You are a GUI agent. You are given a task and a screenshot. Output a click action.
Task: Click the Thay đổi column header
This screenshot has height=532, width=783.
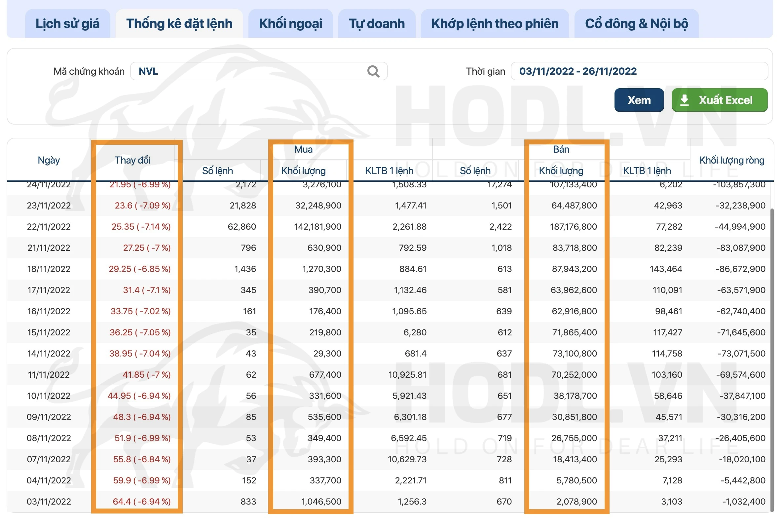133,160
